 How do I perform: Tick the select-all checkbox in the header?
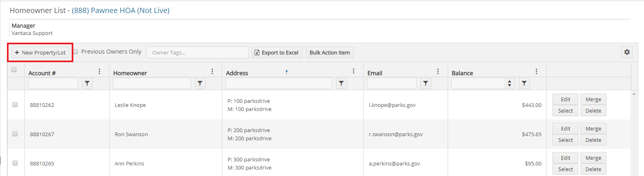tap(14, 70)
